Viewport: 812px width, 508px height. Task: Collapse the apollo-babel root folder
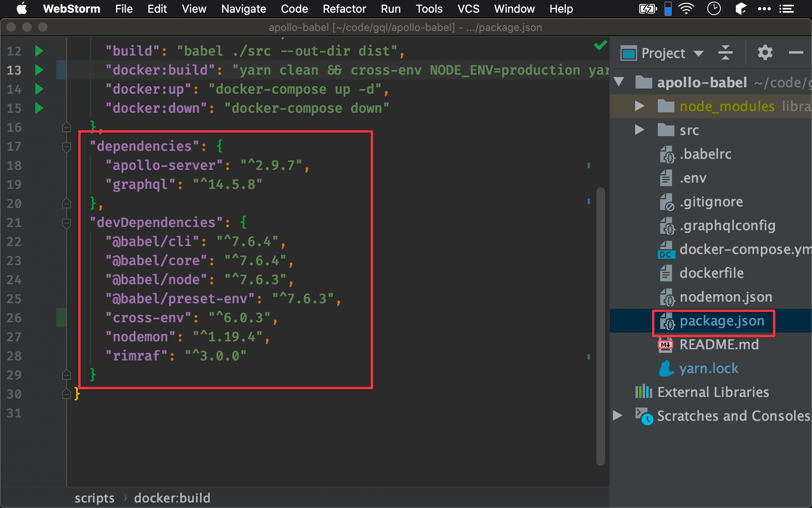619,82
